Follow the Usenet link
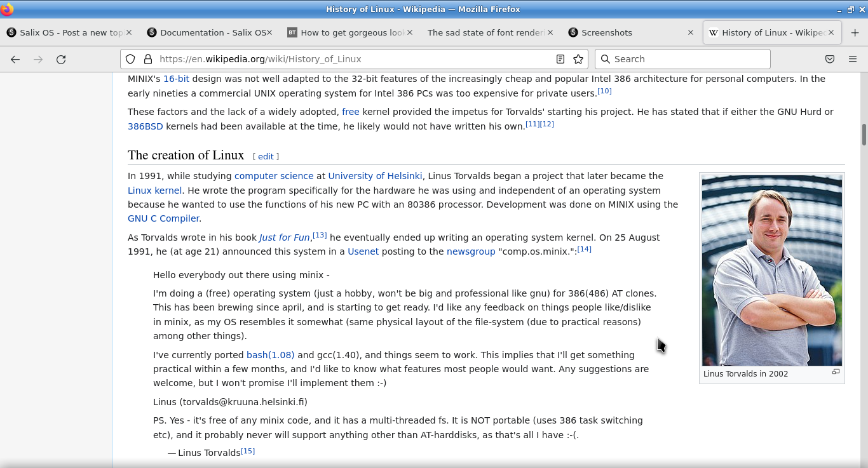This screenshot has height=468, width=868. 363,251
